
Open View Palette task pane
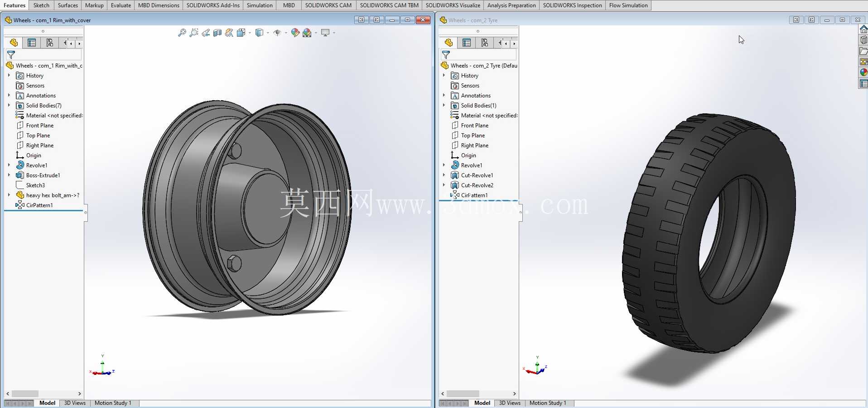[x=863, y=62]
